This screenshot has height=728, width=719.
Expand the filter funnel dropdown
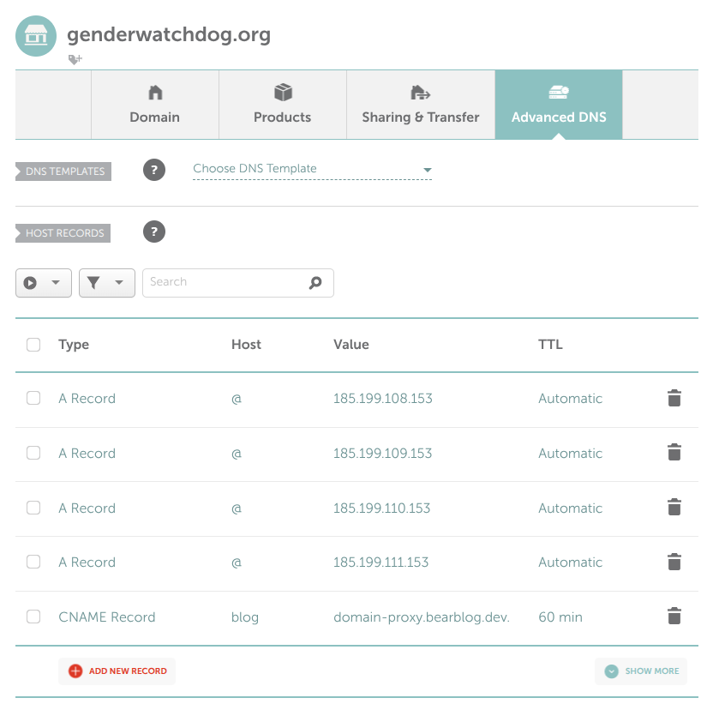pos(106,282)
